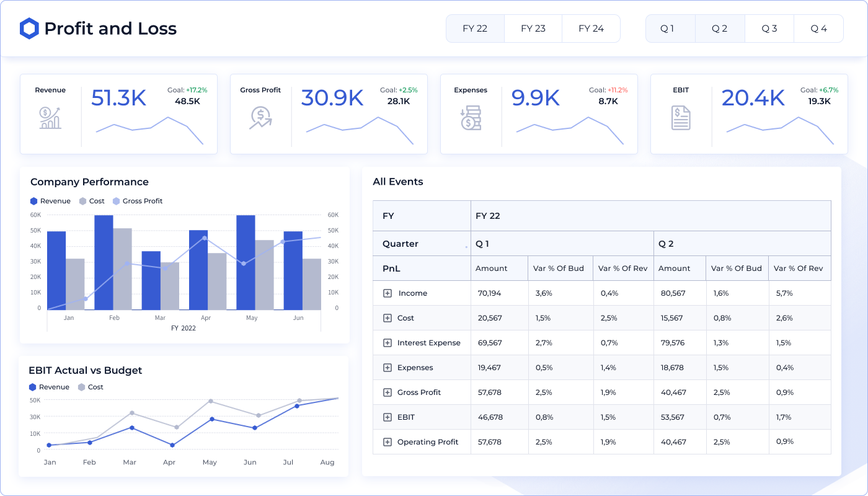Click the Revenue card growth chart icon
Image resolution: width=868 pixels, height=496 pixels.
50,118
